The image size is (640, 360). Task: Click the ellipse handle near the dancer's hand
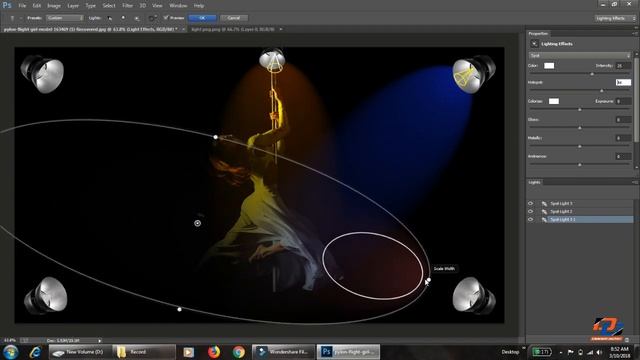(x=216, y=137)
